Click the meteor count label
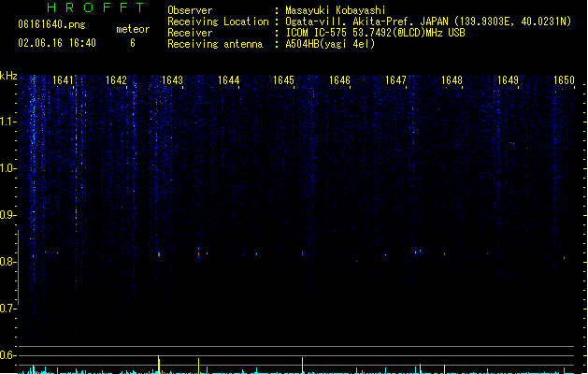This screenshot has width=588, height=374. tap(133, 29)
